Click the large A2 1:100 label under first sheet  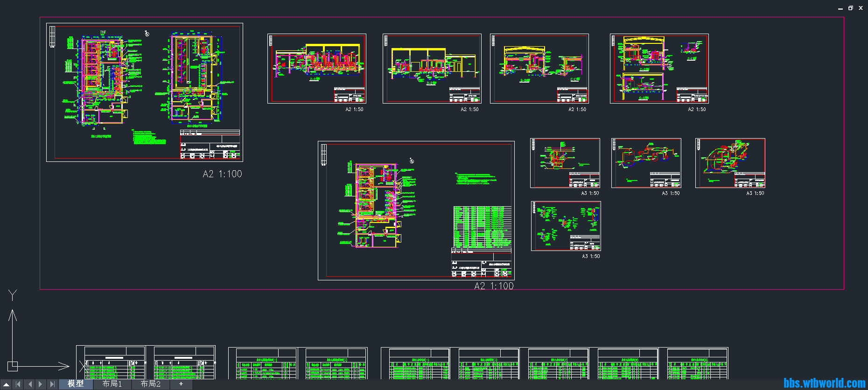pyautogui.click(x=222, y=174)
